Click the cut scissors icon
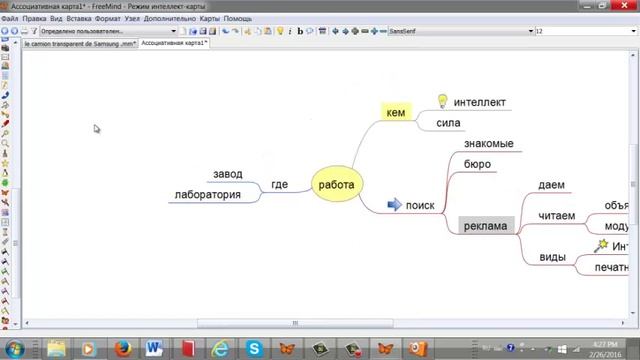Screen dimensions: 640x360 (247, 31)
